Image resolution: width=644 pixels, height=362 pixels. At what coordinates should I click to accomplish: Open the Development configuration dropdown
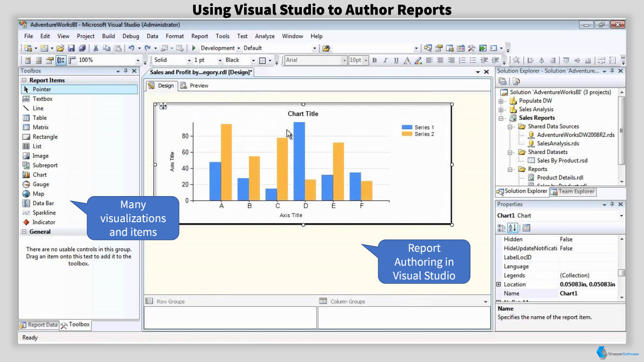238,48
